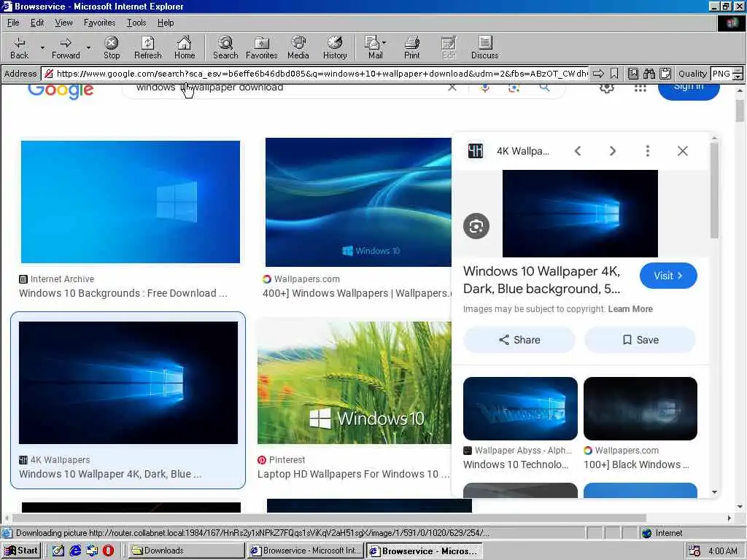The image size is (747, 560).
Task: Refresh the current page
Action: [147, 47]
